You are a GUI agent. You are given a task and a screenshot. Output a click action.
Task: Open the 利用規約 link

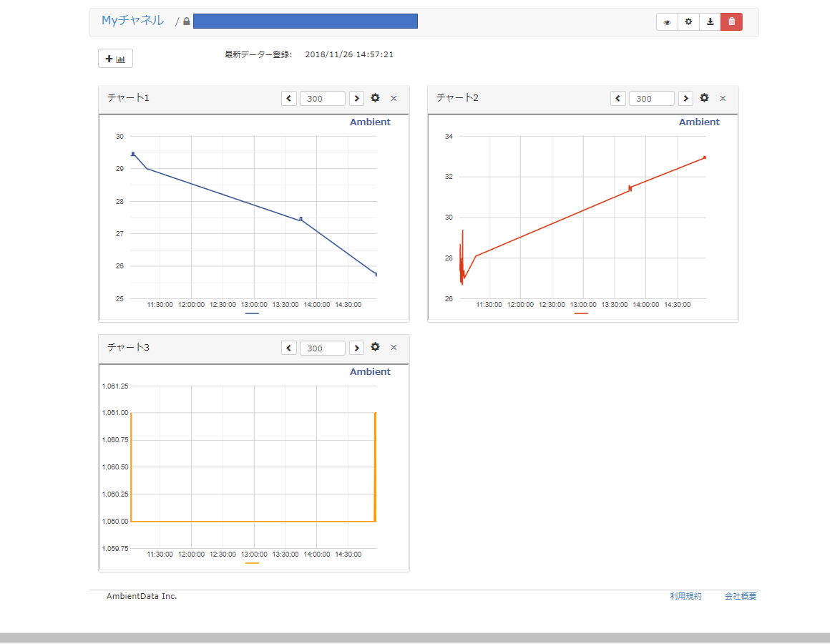(x=685, y=596)
